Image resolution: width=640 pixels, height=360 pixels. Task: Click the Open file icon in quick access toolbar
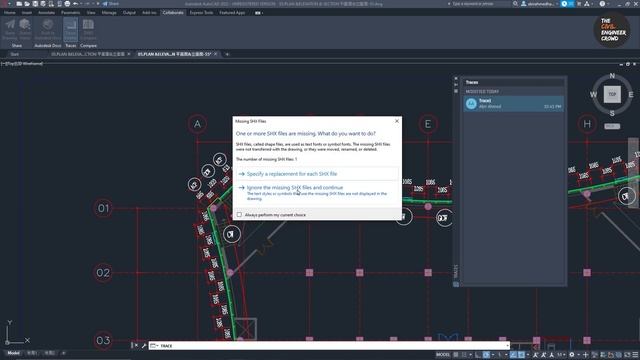(27, 4)
